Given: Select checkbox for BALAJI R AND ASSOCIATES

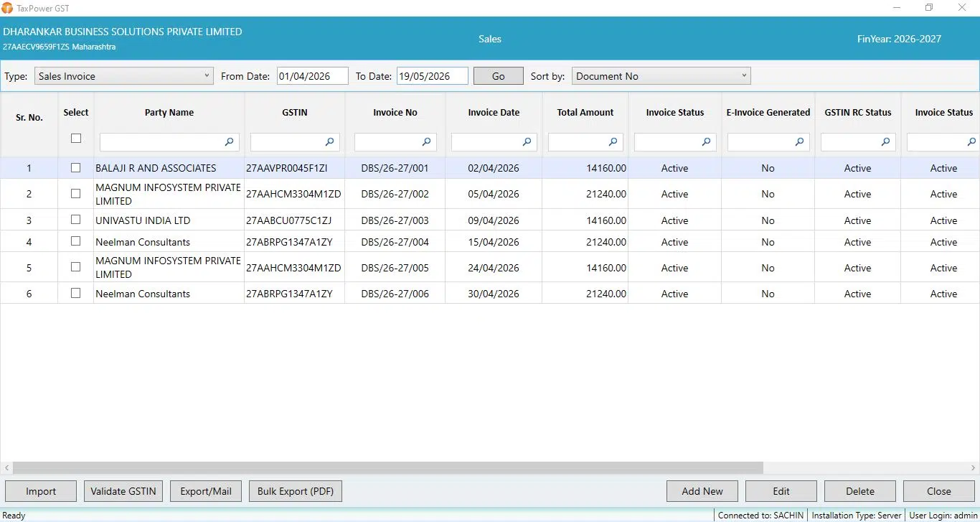Looking at the screenshot, I should [x=76, y=168].
